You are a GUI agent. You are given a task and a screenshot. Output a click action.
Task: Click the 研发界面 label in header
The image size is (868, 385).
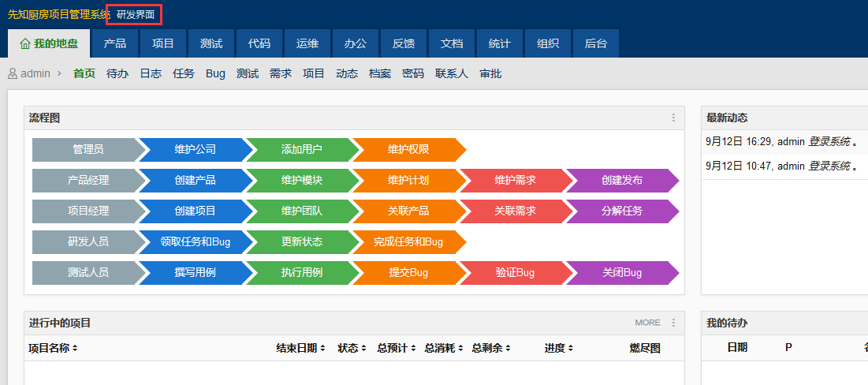pyautogui.click(x=135, y=14)
